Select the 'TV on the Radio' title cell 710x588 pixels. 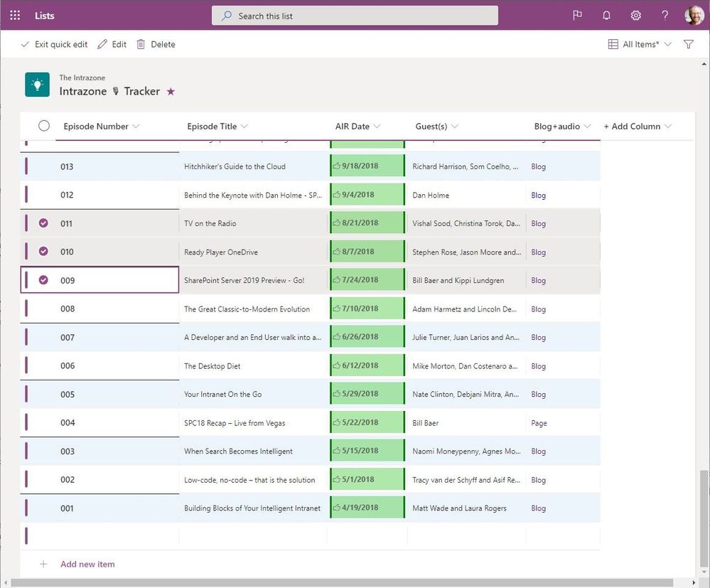pyautogui.click(x=253, y=223)
